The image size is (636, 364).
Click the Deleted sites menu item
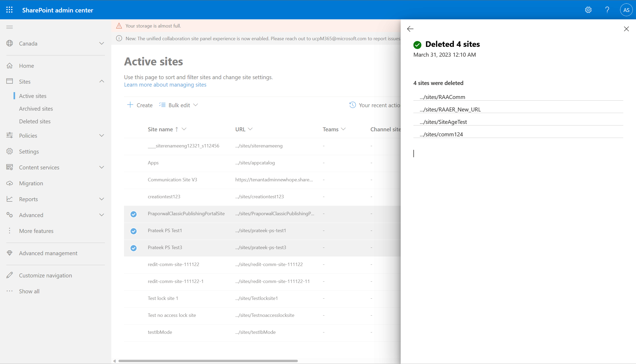pos(34,121)
